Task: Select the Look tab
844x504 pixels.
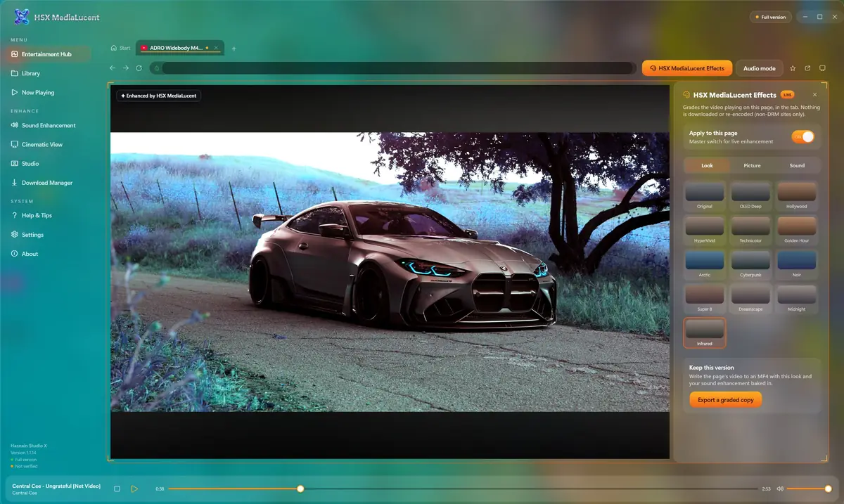Action: click(x=708, y=165)
